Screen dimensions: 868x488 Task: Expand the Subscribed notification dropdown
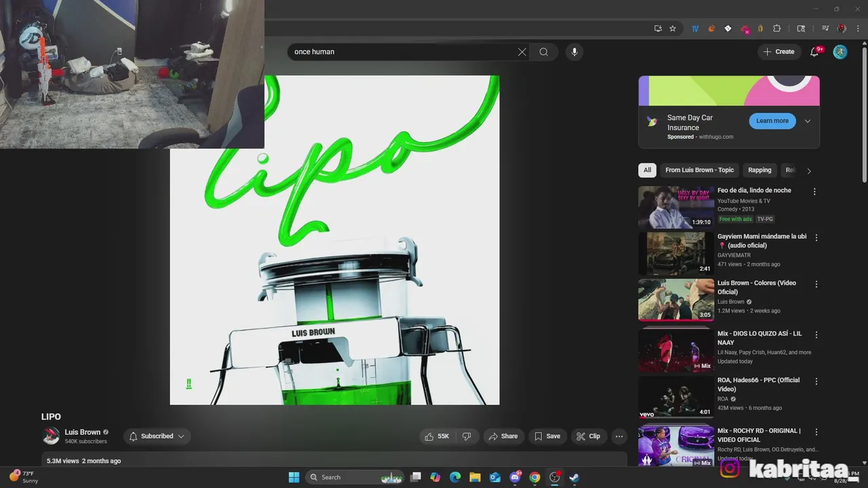181,436
